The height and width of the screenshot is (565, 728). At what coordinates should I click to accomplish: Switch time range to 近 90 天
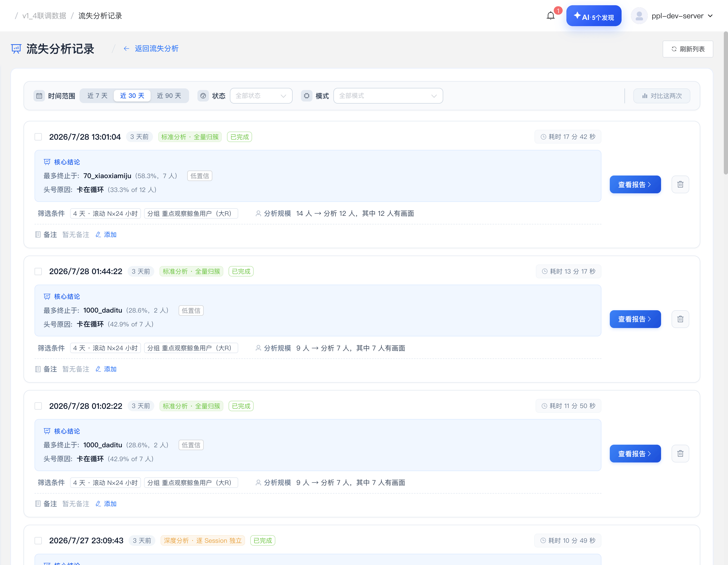click(x=169, y=96)
